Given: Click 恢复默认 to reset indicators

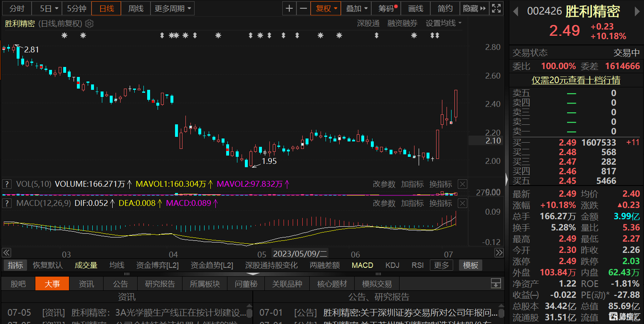Looking at the screenshot, I should (48, 265).
